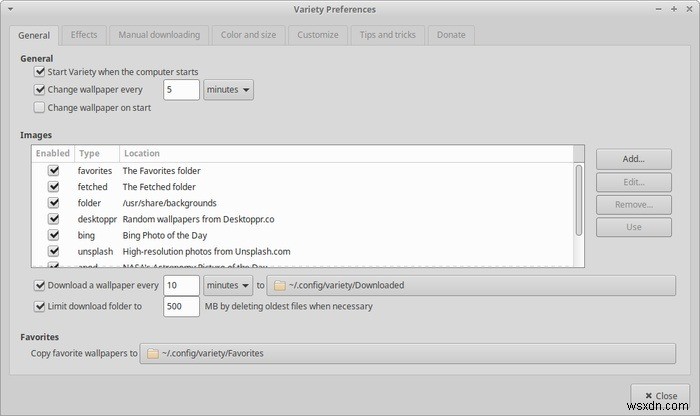Select Random wallpapers from Desktoppr.co row
This screenshot has height=416, width=700.
[198, 219]
